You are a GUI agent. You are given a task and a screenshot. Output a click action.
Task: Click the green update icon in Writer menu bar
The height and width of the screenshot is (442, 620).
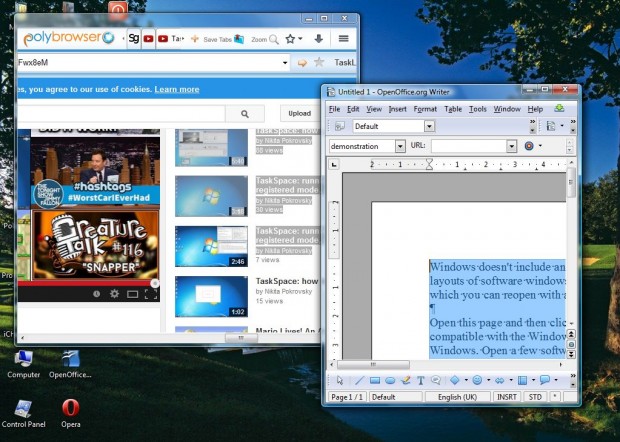point(559,108)
